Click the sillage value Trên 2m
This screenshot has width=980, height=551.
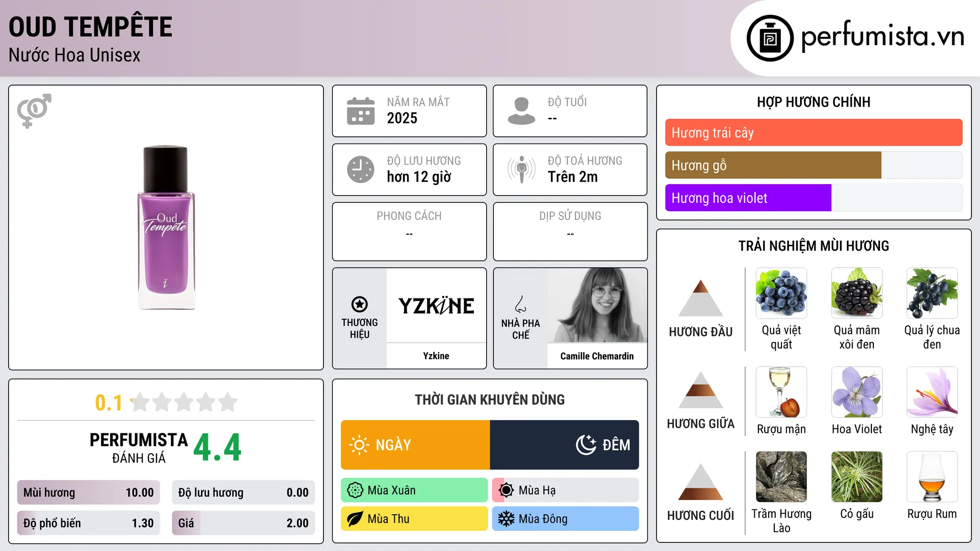573,177
